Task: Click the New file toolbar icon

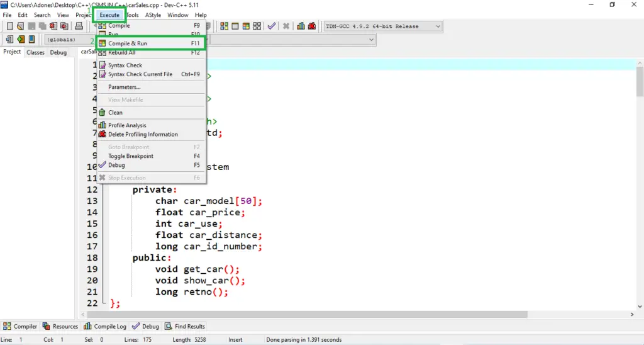Action: pos(9,26)
